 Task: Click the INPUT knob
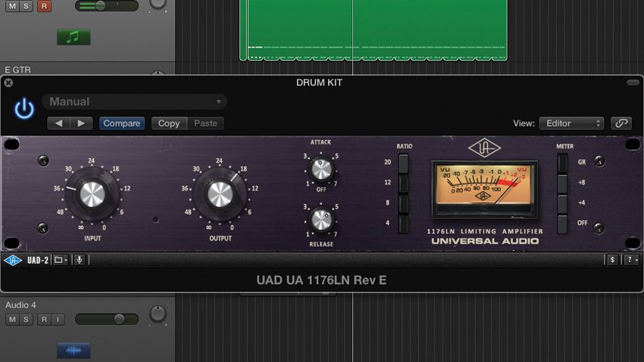(x=92, y=194)
